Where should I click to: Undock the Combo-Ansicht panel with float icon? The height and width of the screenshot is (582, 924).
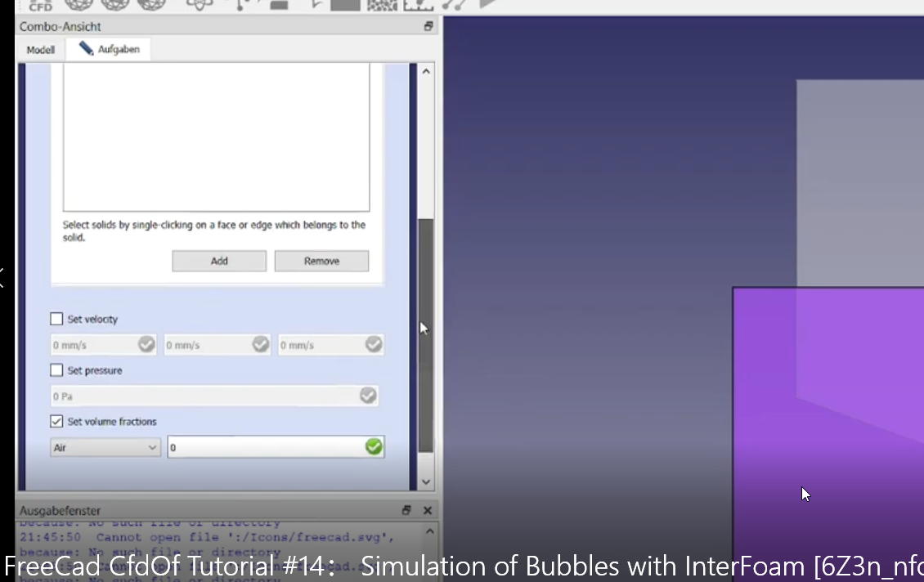point(428,26)
